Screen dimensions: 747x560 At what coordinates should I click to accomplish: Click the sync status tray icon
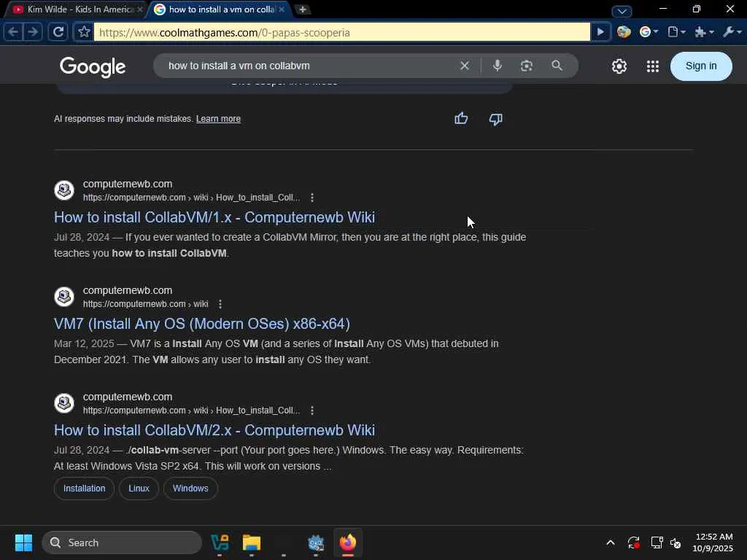point(633,542)
